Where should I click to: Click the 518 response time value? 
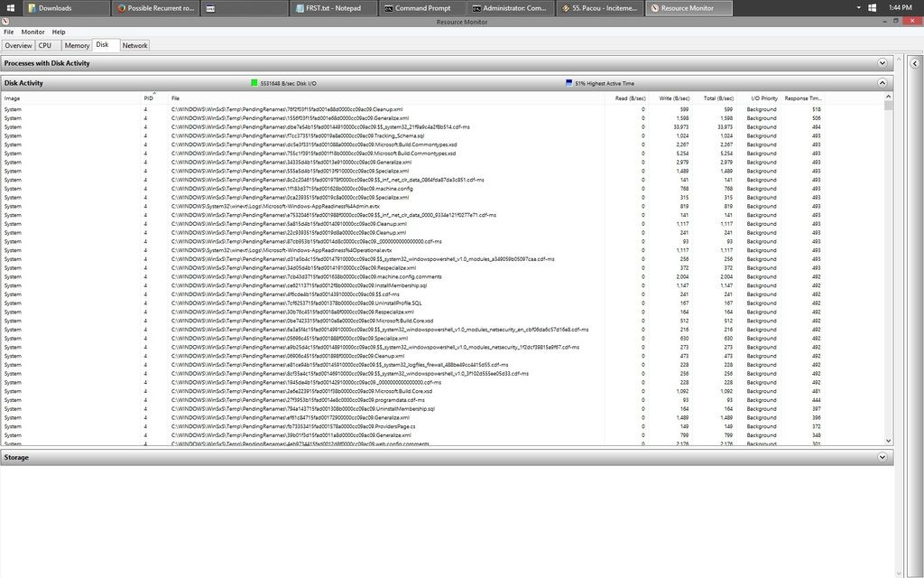pyautogui.click(x=816, y=109)
